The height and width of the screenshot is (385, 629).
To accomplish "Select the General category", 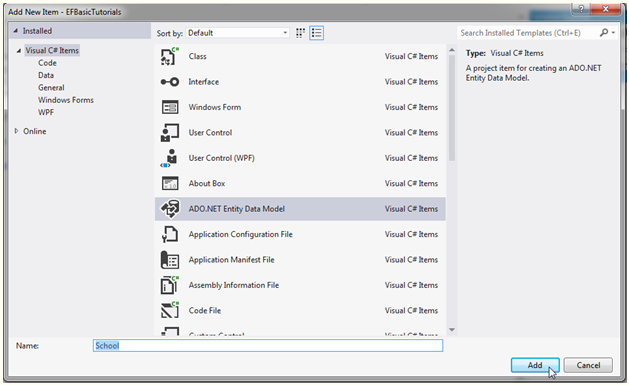I will pyautogui.click(x=51, y=88).
